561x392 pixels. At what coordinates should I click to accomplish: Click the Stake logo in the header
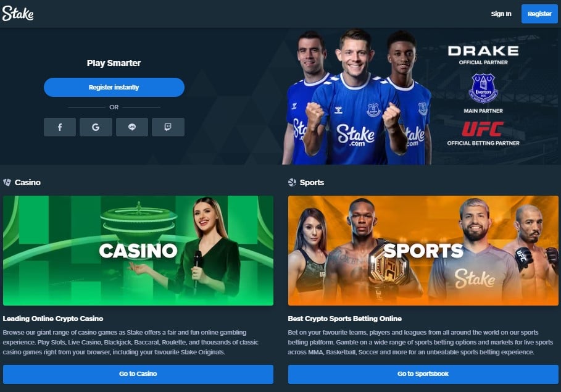(18, 14)
